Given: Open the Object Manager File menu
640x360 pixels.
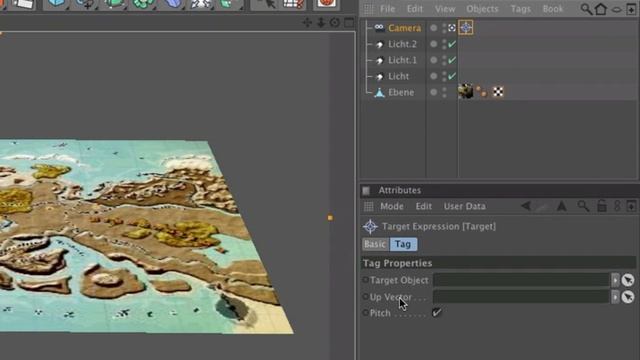Looking at the screenshot, I should pos(387,9).
